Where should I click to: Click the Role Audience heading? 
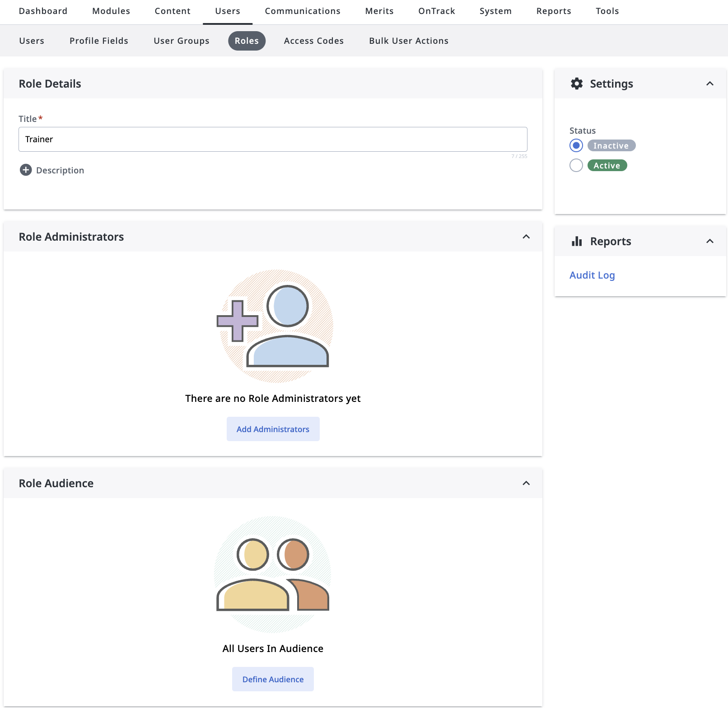(56, 483)
